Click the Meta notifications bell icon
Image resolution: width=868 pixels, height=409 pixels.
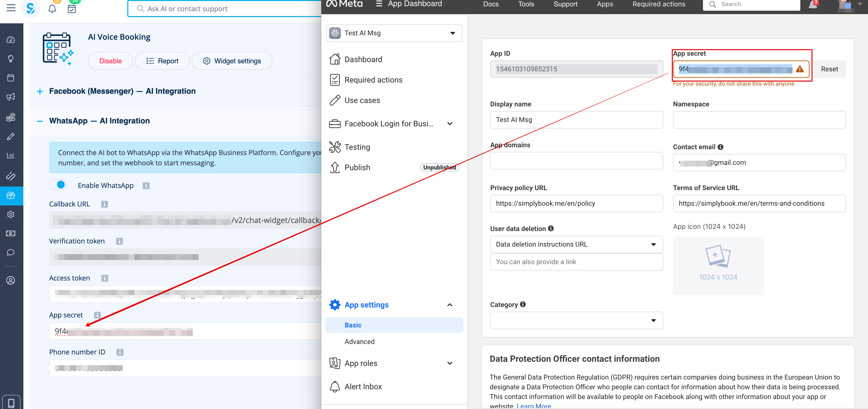pos(813,5)
